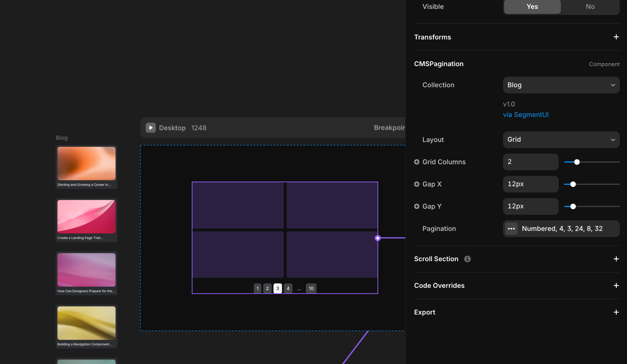Viewport: 627px width, 364px height.
Task: Set Visible to No
Action: (590, 7)
